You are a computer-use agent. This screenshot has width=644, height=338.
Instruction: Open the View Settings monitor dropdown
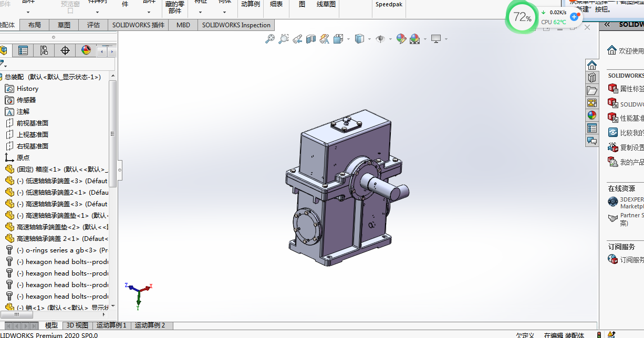[436, 39]
